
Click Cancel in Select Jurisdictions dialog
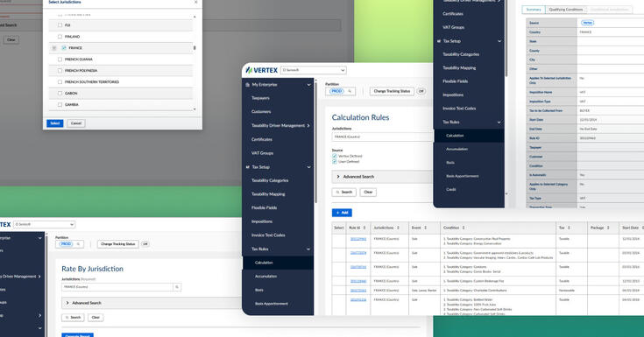76,123
